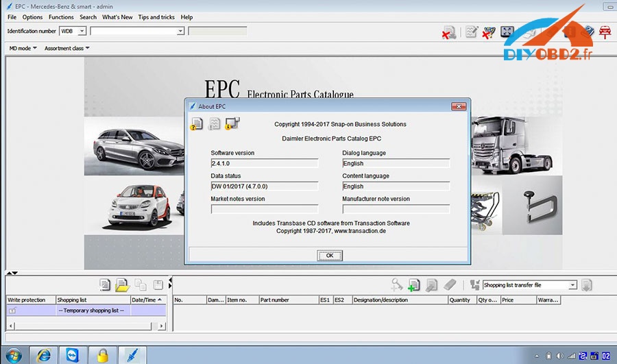Click OK in the About EPC dialog

coord(330,256)
